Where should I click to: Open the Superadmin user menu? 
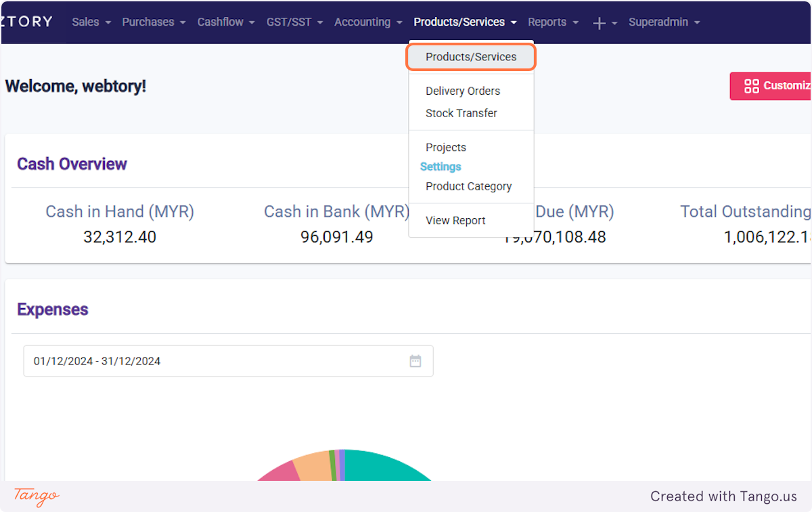[x=664, y=22]
